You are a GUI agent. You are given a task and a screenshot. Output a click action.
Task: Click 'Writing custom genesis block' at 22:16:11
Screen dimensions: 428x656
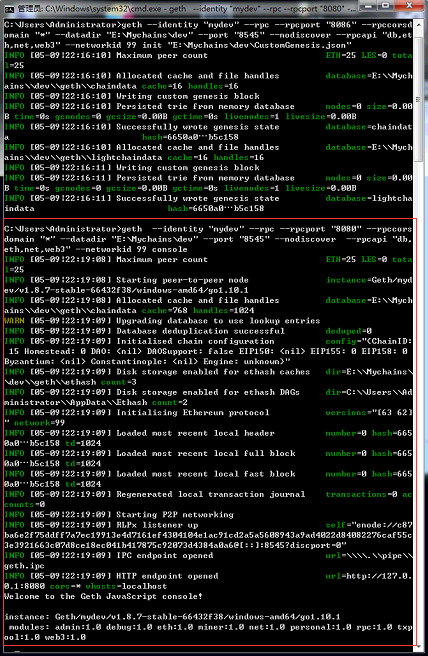(187, 168)
